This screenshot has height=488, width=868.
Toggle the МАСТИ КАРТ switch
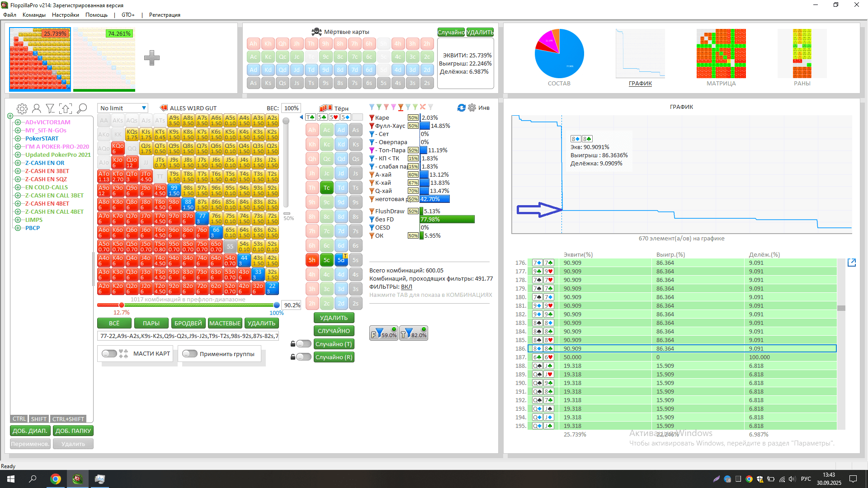click(109, 354)
